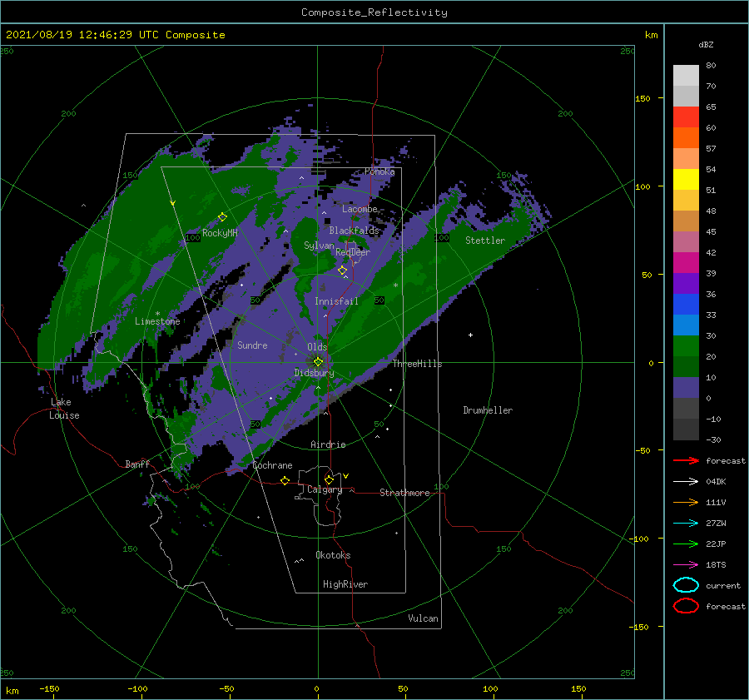
Task: Select the 60 dBZ orange swatch
Action: coord(686,137)
